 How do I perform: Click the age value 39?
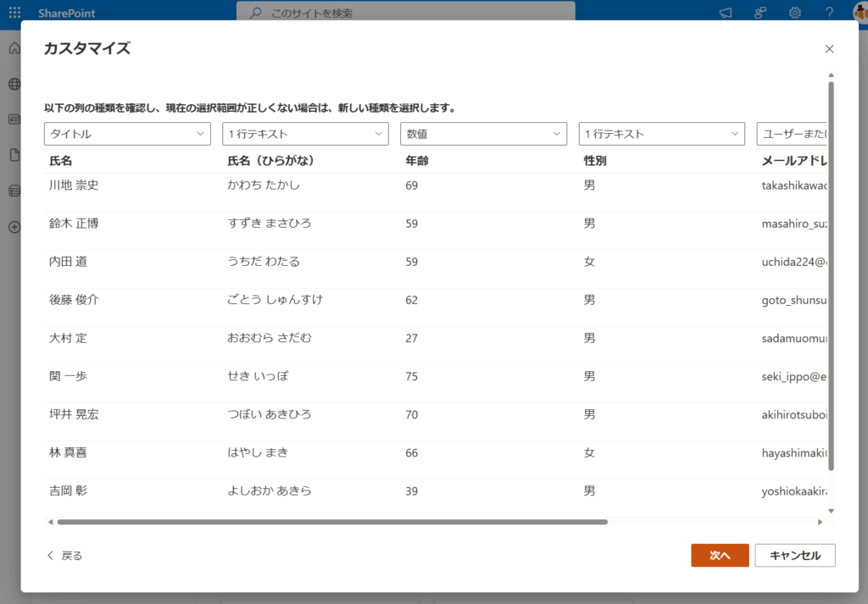[411, 490]
